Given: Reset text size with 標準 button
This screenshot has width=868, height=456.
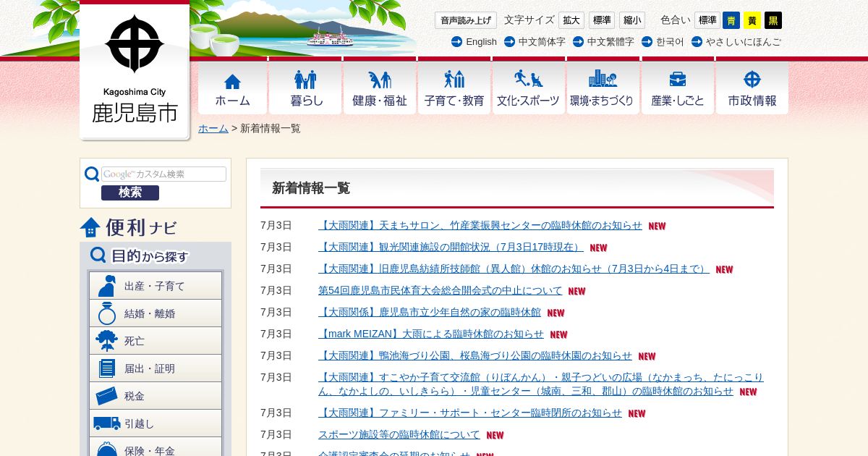Looking at the screenshot, I should (602, 20).
